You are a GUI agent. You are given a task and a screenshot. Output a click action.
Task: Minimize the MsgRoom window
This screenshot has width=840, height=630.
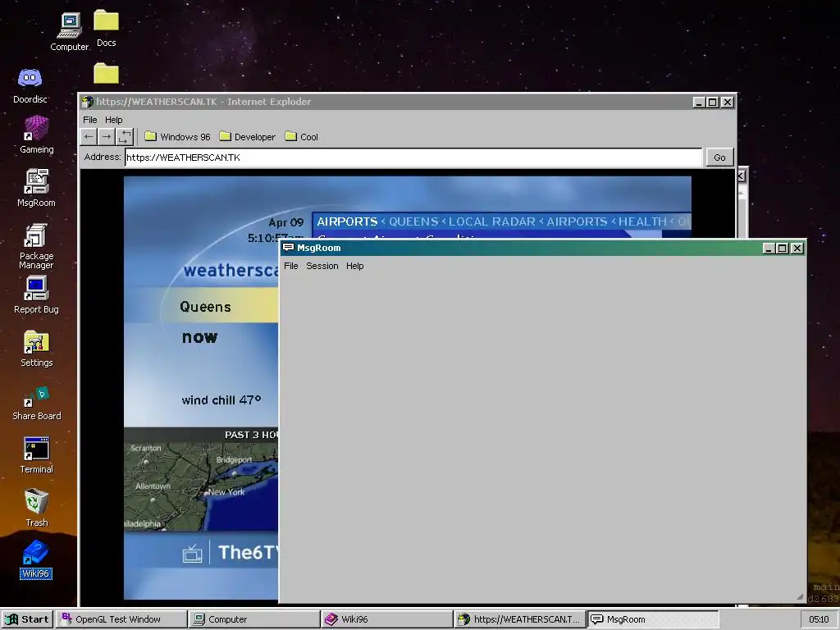tap(768, 248)
